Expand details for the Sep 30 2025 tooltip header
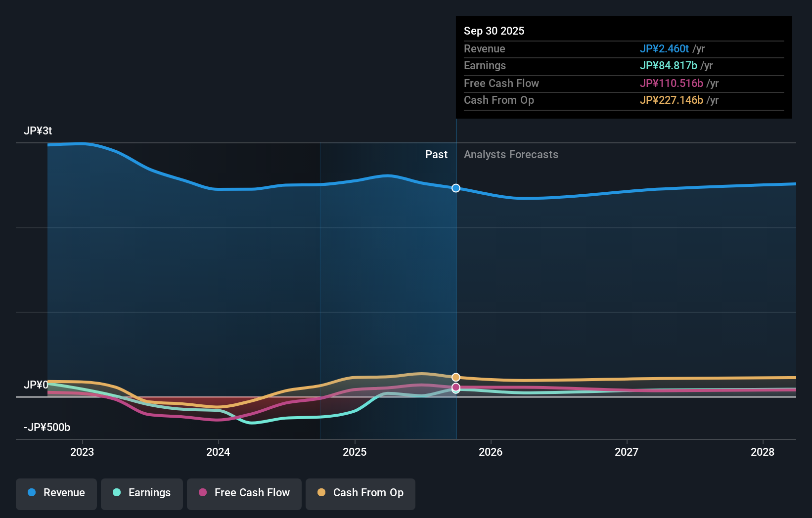 point(494,31)
